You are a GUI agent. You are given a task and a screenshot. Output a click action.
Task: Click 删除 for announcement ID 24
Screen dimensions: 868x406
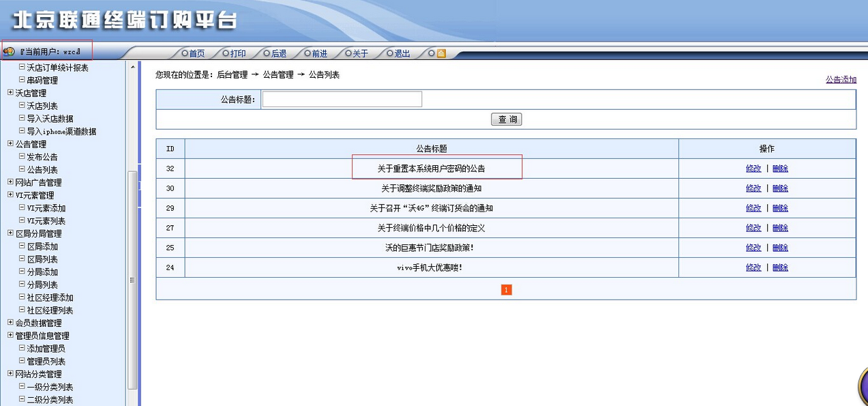(x=780, y=267)
